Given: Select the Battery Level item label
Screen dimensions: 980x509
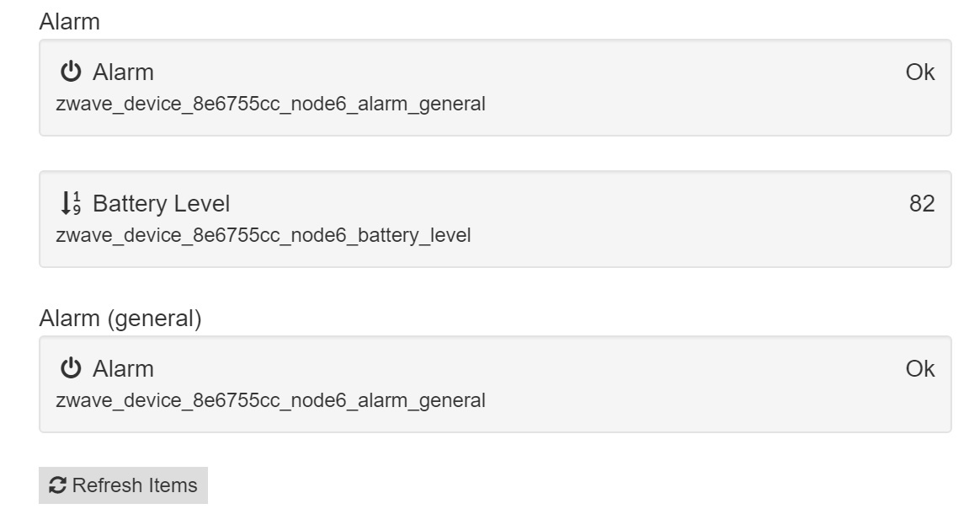Looking at the screenshot, I should (x=161, y=204).
